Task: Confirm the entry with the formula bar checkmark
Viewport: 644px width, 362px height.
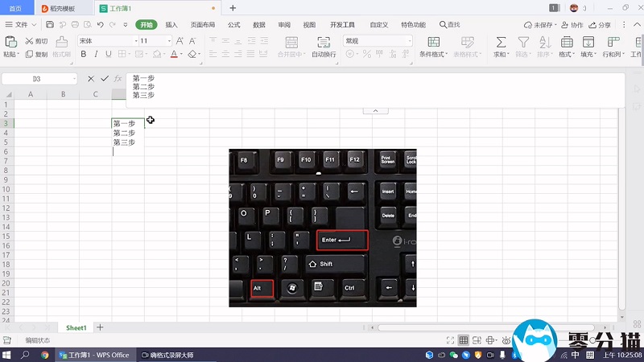Action: 105,79
